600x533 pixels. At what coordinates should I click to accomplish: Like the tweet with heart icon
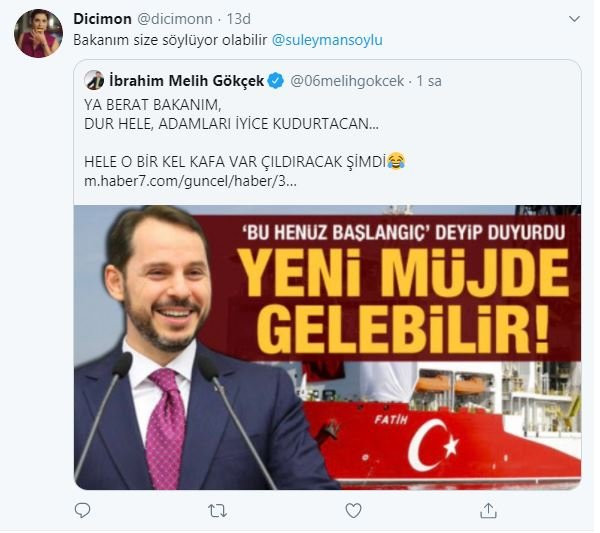(x=353, y=510)
